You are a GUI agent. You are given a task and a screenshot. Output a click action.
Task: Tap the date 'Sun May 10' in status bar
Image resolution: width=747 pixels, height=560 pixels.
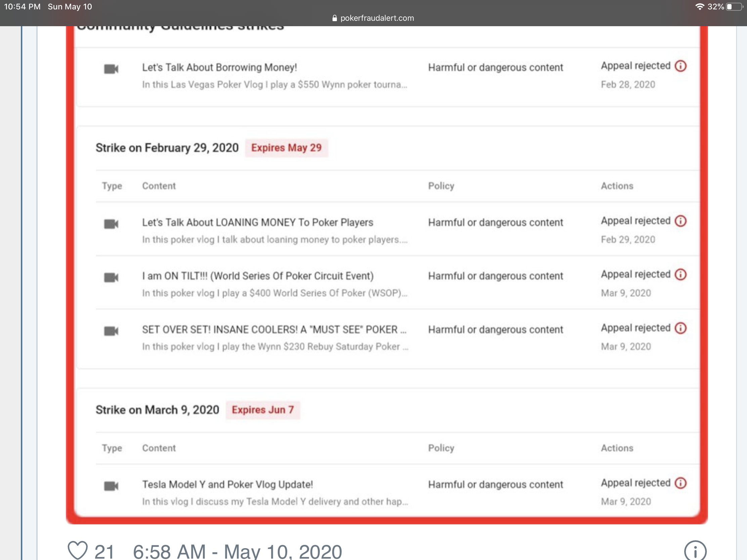coord(70,7)
